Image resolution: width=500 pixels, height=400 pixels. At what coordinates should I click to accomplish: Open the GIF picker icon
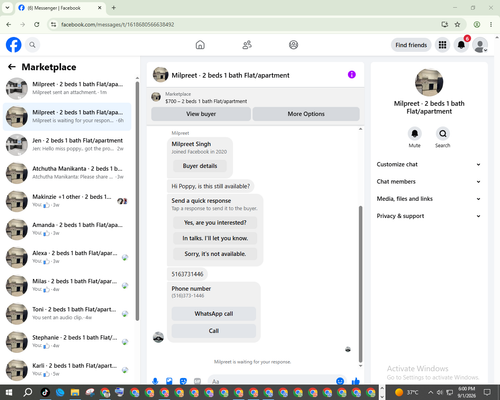[x=197, y=381]
